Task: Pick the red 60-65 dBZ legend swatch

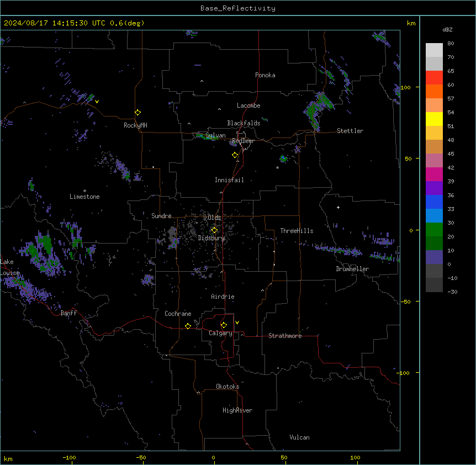Action: (x=434, y=78)
